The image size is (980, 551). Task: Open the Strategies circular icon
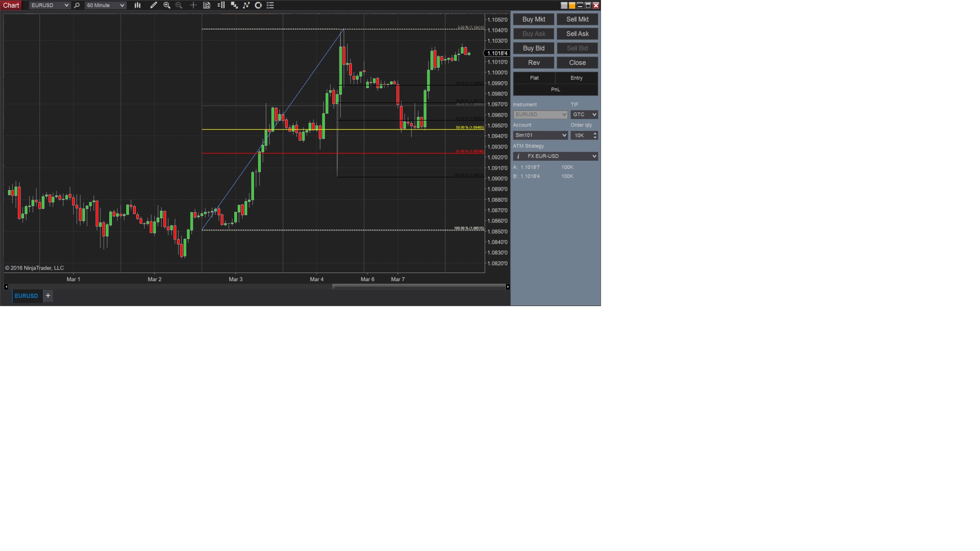(x=258, y=5)
